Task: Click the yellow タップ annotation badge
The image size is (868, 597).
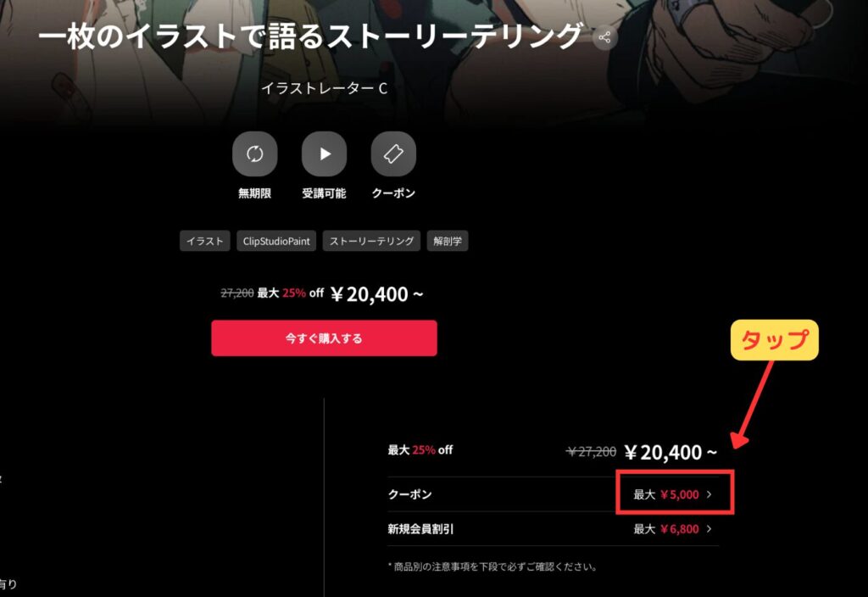Action: pyautogui.click(x=775, y=340)
